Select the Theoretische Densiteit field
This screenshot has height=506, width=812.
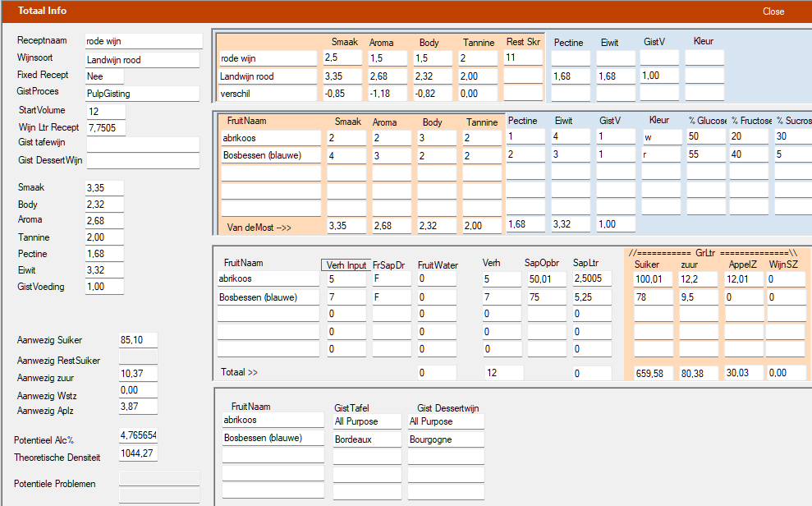click(137, 453)
